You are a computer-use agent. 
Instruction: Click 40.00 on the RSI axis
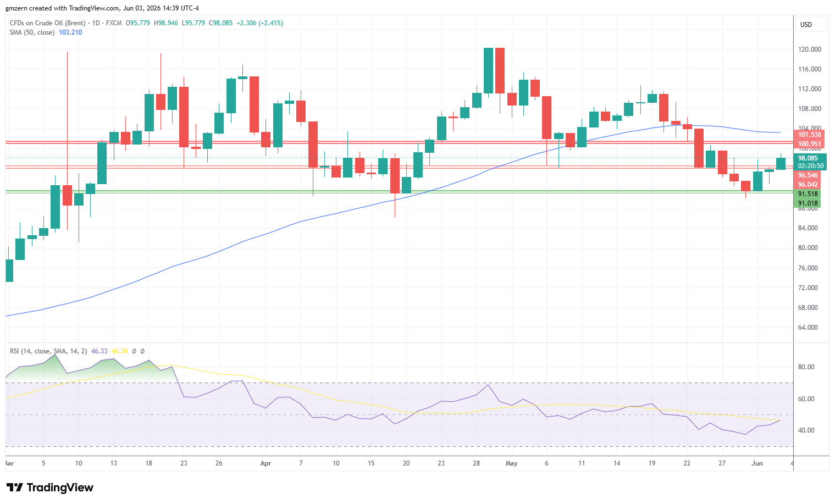(x=806, y=430)
